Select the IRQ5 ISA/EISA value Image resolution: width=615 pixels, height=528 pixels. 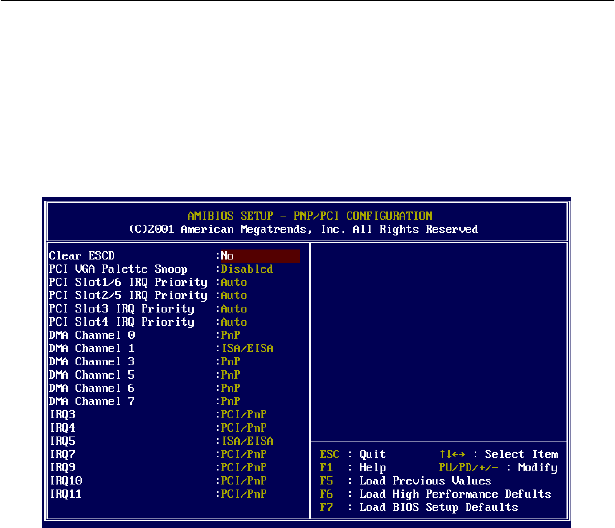[247, 441]
